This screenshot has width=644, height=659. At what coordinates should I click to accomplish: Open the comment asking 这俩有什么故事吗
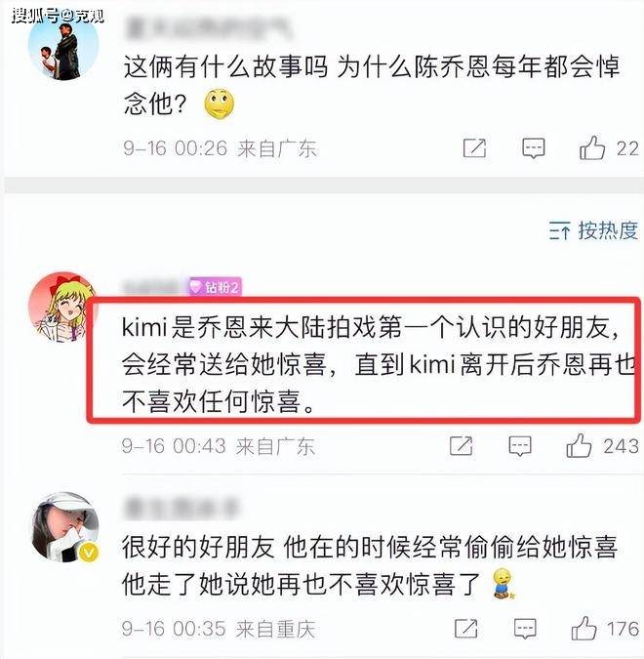372,86
